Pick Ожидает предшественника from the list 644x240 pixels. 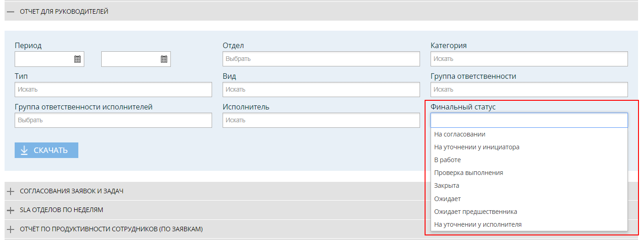click(x=475, y=212)
